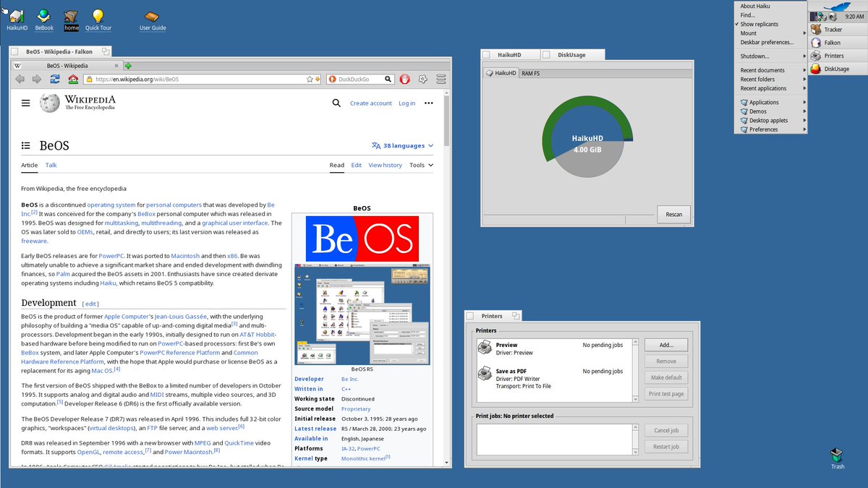Screen dimensions: 868x488
Task: Open the 38 languages dropdown on Wikipedia
Action: [402, 145]
